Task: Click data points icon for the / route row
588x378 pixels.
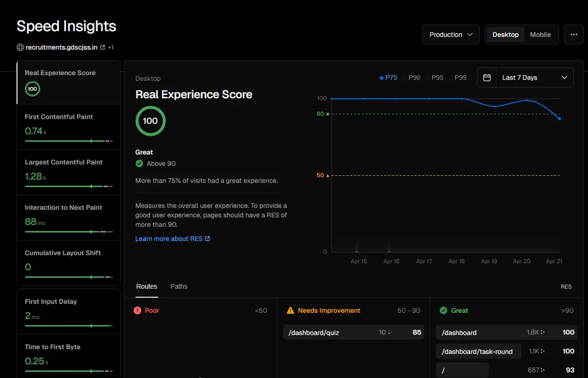Action: [543, 370]
